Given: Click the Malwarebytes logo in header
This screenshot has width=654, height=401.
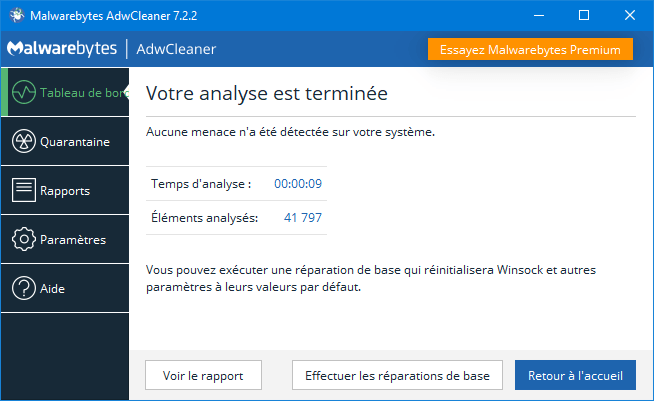Looking at the screenshot, I should [x=62, y=49].
